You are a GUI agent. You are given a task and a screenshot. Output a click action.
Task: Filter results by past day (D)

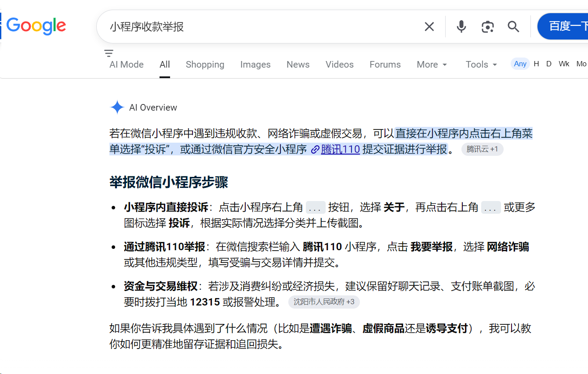coord(548,64)
